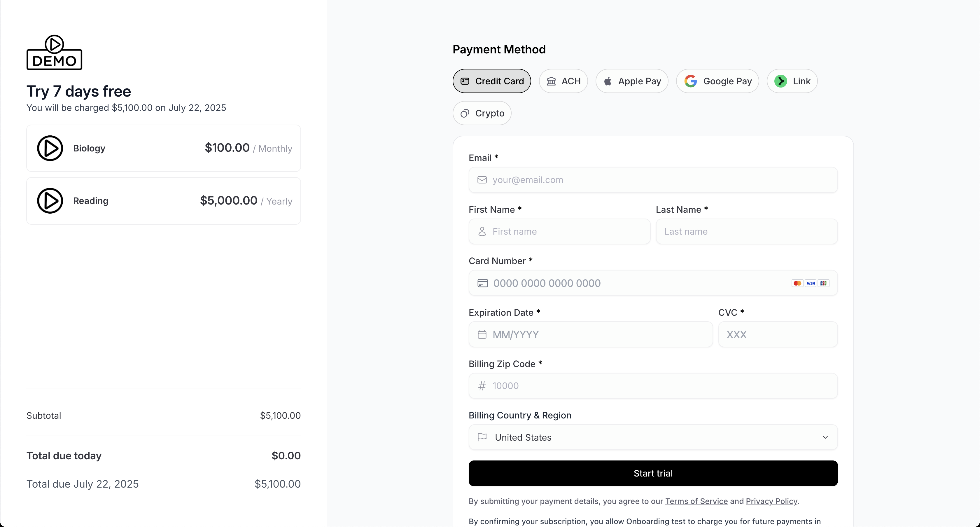Select ACH payment method
The width and height of the screenshot is (980, 527).
[x=563, y=81]
